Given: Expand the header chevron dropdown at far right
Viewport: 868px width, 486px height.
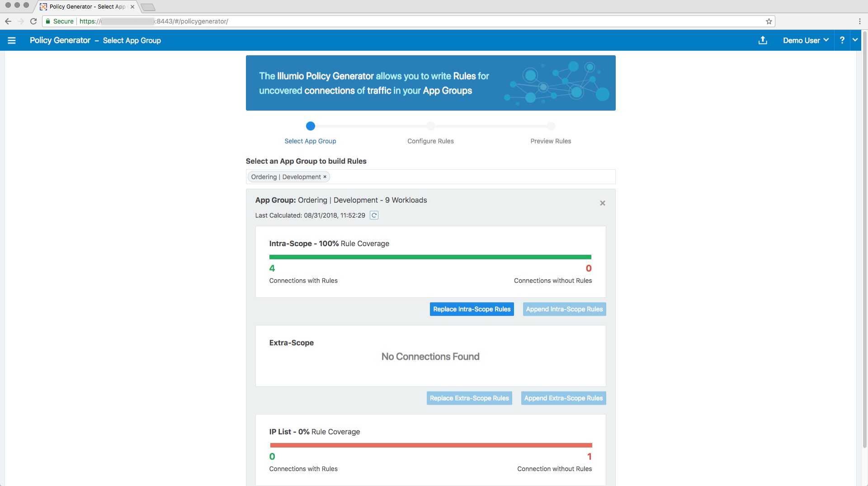Looking at the screenshot, I should pos(855,40).
